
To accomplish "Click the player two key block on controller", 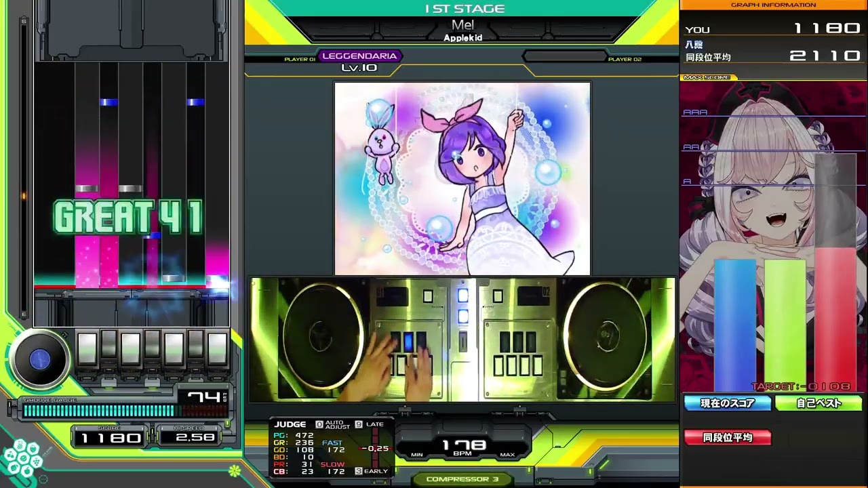I will click(517, 353).
